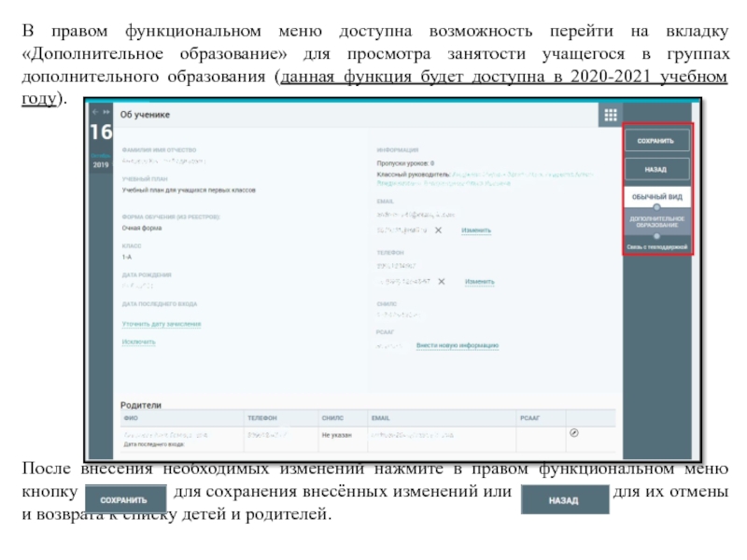The width and height of the screenshot is (747, 560).
Task: Click the left arrow above date 16
Action: pyautogui.click(x=92, y=111)
